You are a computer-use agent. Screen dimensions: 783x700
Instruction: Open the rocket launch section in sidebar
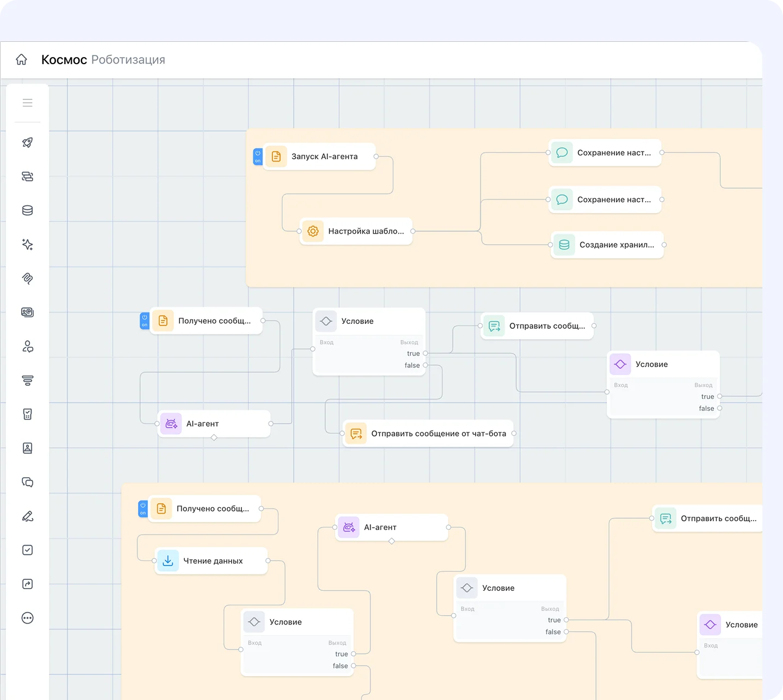tap(27, 142)
